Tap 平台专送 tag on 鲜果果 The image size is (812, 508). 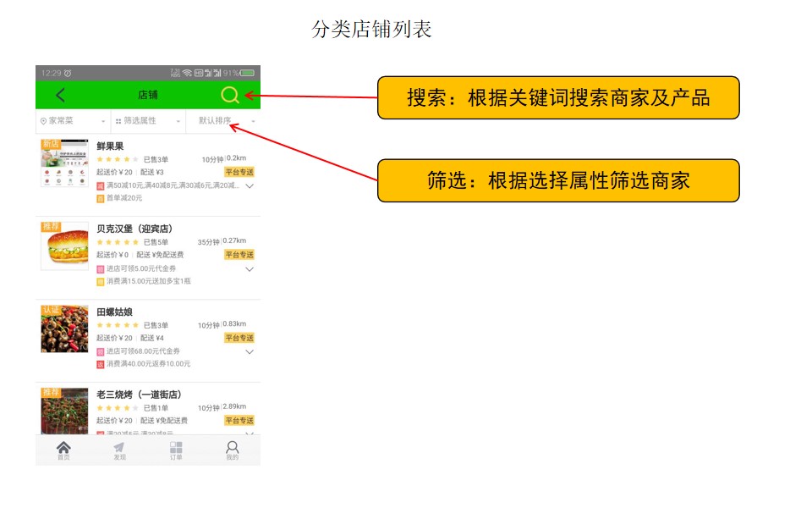pyautogui.click(x=239, y=172)
